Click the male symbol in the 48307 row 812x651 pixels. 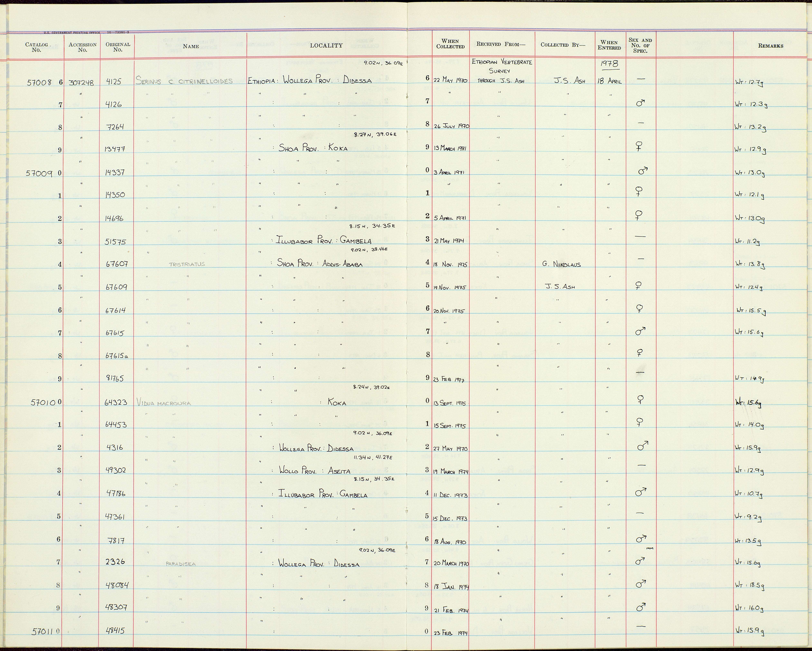641,607
